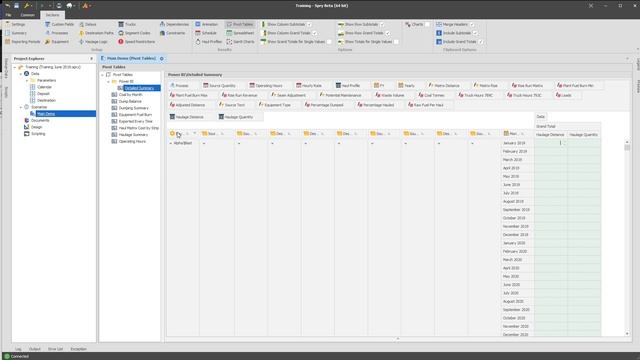The width and height of the screenshot is (640, 360).
Task: Click the Save icon in title bar
Action: 16,6
